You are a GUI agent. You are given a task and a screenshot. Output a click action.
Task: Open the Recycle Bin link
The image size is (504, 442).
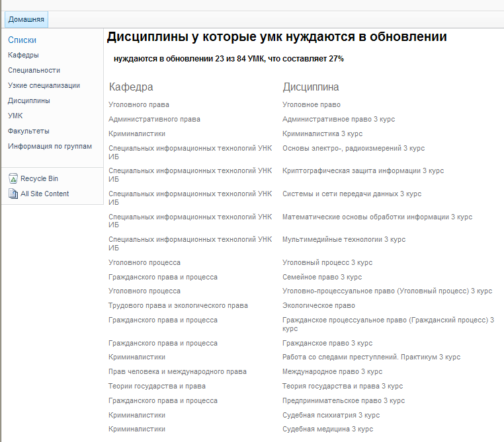[39, 178]
